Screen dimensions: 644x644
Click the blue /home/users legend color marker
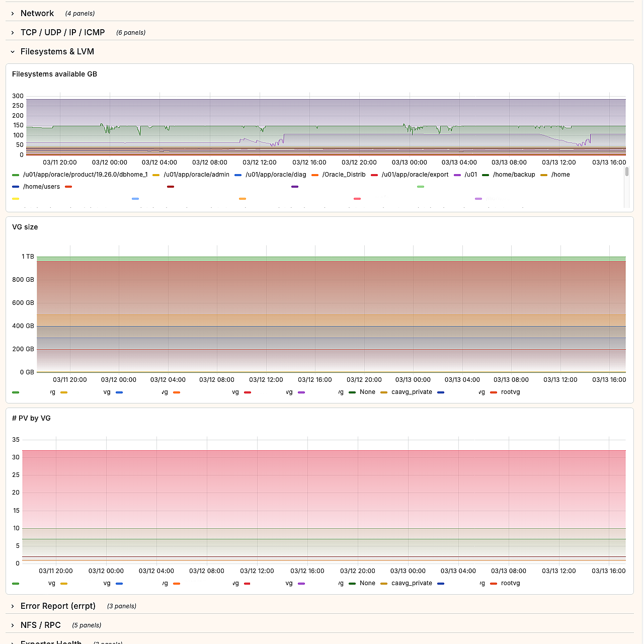[16, 187]
